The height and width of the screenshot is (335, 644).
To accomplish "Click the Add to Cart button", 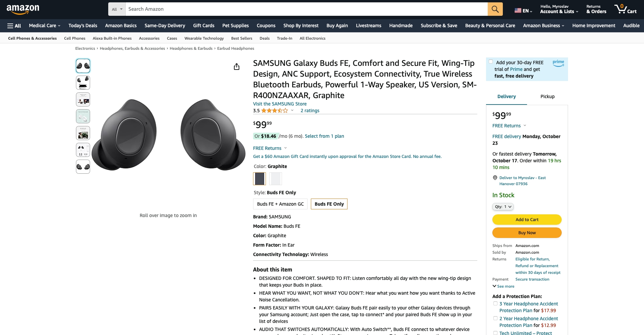I will (x=527, y=219).
